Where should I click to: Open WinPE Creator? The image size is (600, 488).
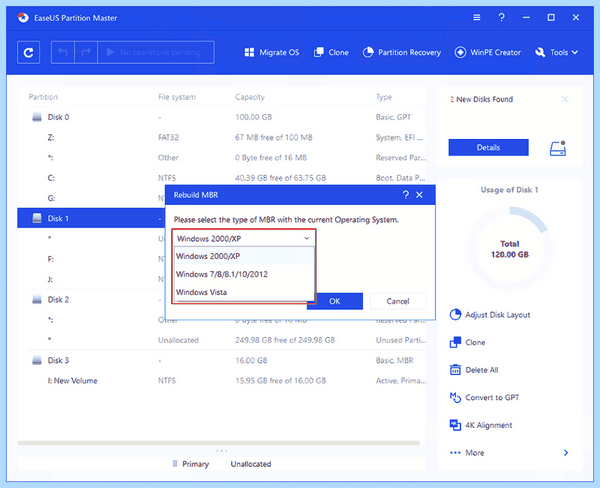[488, 52]
